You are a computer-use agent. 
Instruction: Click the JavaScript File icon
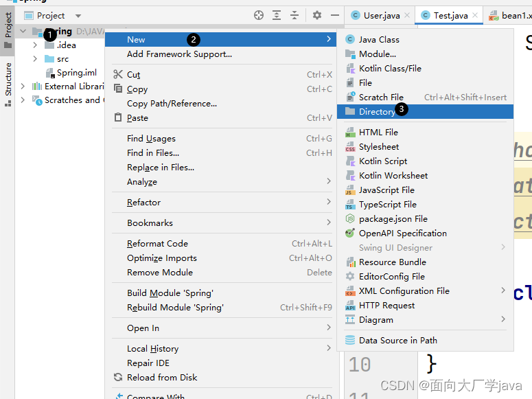(x=350, y=190)
